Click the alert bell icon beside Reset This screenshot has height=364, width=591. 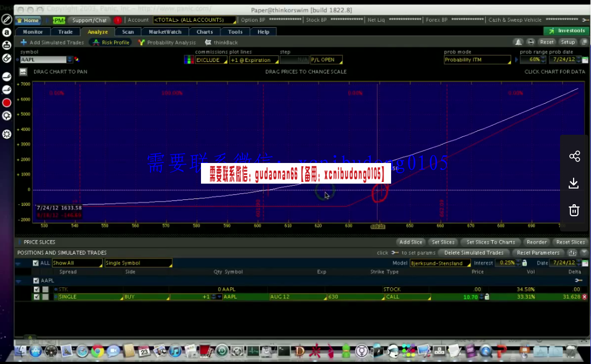tap(518, 42)
